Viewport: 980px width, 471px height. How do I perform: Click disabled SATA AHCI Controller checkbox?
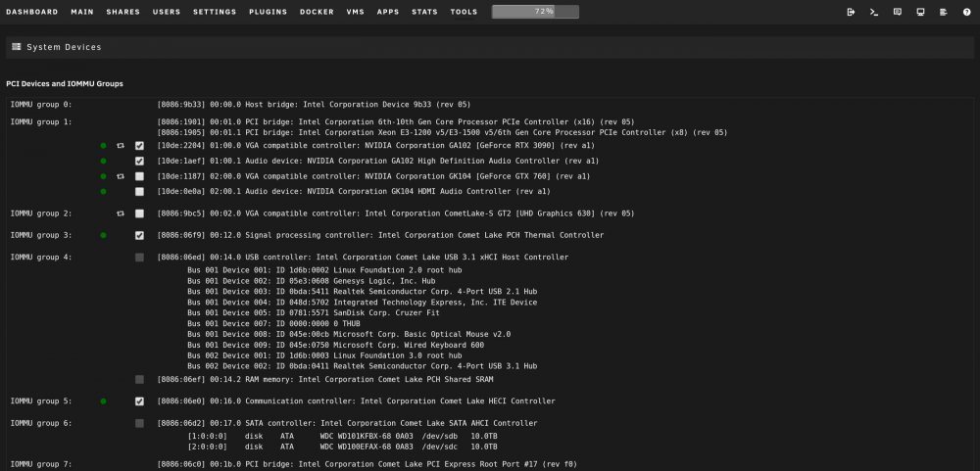pos(139,424)
